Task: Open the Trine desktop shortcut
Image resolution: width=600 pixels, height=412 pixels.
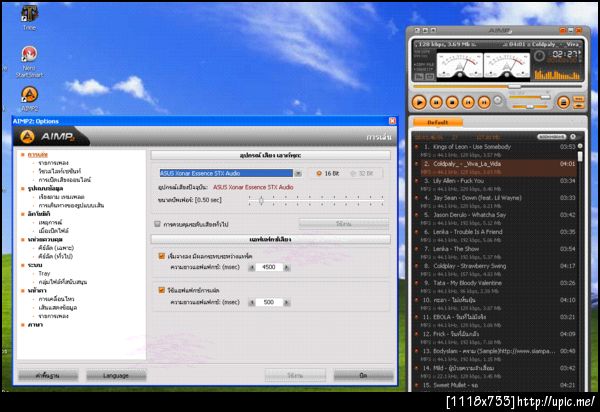Action: [x=29, y=17]
